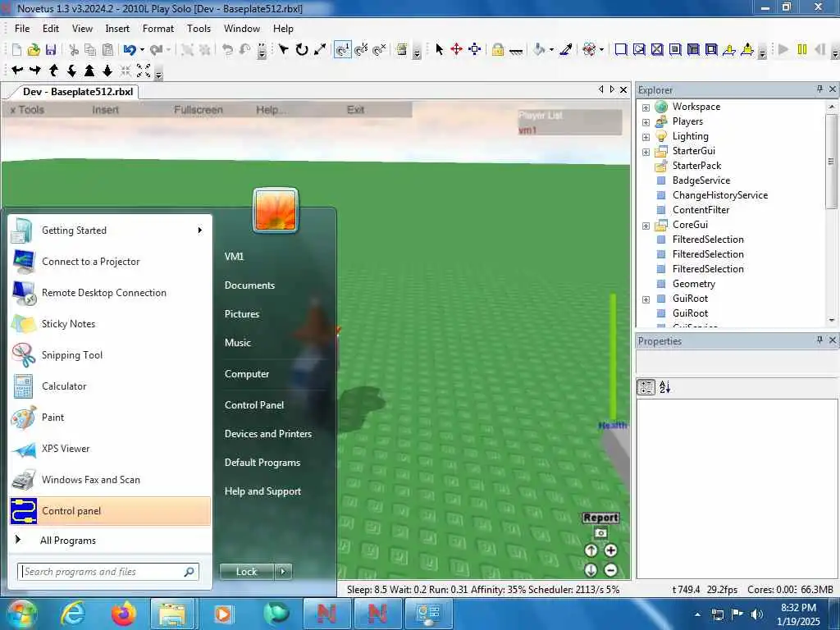
Task: Click the Material atom icon
Action: pos(589,50)
